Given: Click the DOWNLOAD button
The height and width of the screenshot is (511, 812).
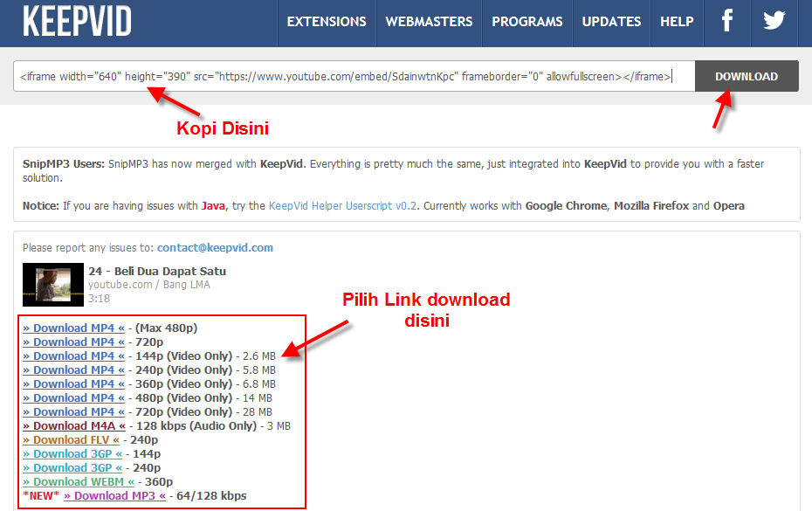Looking at the screenshot, I should pos(747,76).
